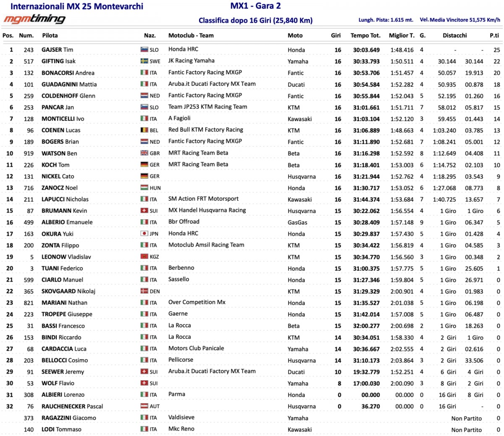Click the Swiss flag beside BRUMANN Kevin
Viewport: 504px width, 436px height.
pos(144,211)
